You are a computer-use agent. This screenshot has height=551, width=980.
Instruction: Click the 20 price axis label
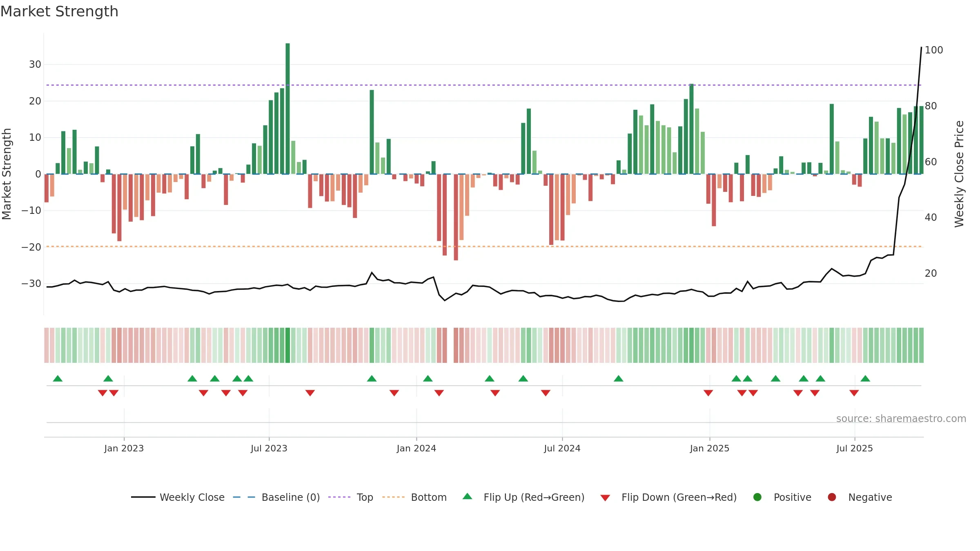(x=931, y=273)
